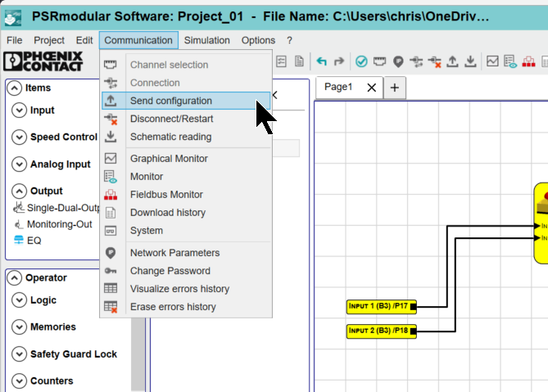The image size is (548, 392).
Task: Choose the Monitor menu entry
Action: [186, 177]
